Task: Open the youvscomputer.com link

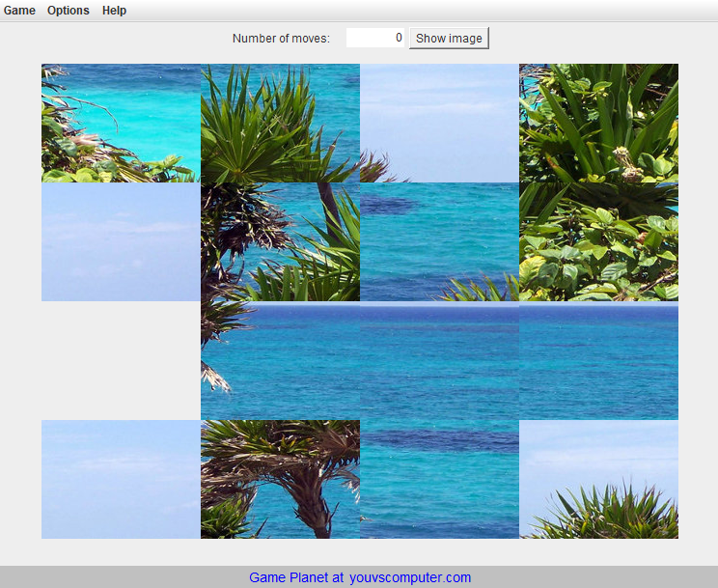Action: (410, 577)
